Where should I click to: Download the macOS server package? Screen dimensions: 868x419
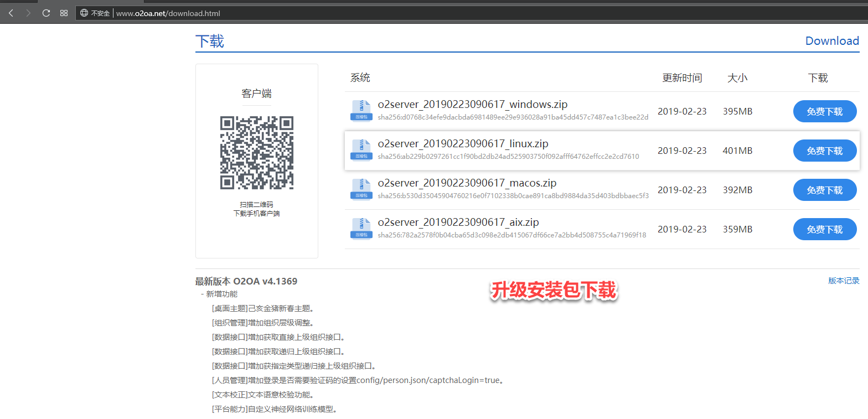pyautogui.click(x=825, y=190)
